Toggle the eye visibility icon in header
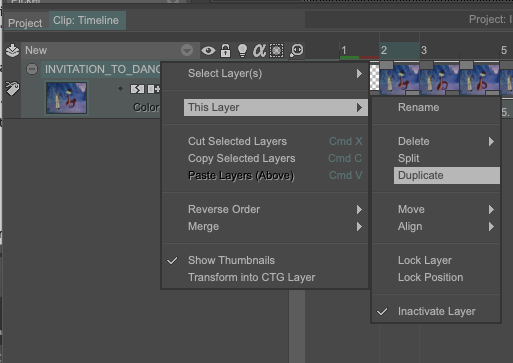The image size is (513, 363). click(x=208, y=51)
